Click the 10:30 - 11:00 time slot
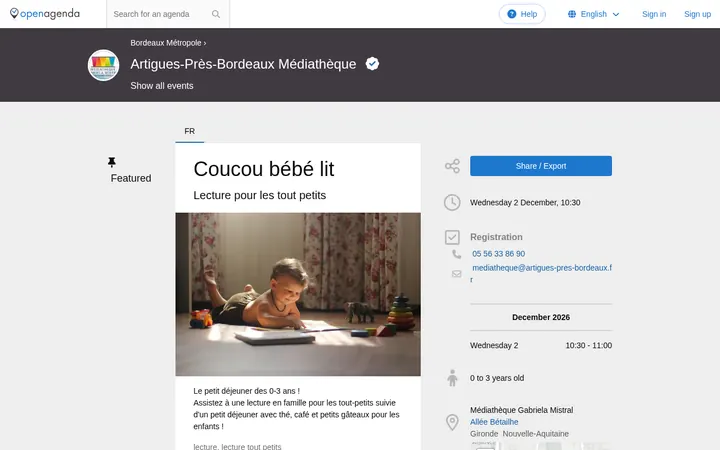 pyautogui.click(x=589, y=345)
